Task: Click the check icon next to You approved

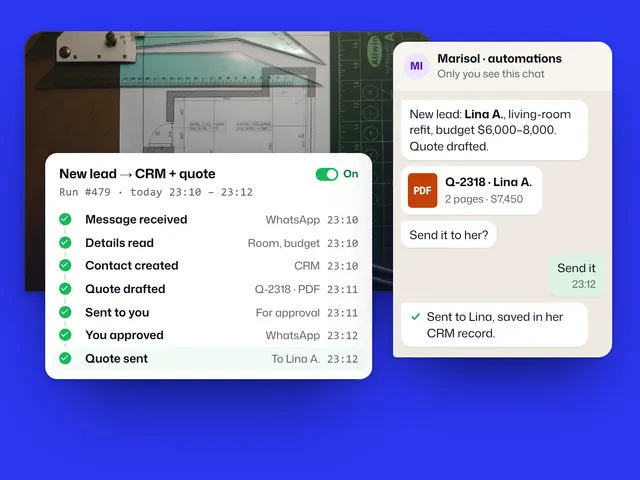Action: point(65,335)
